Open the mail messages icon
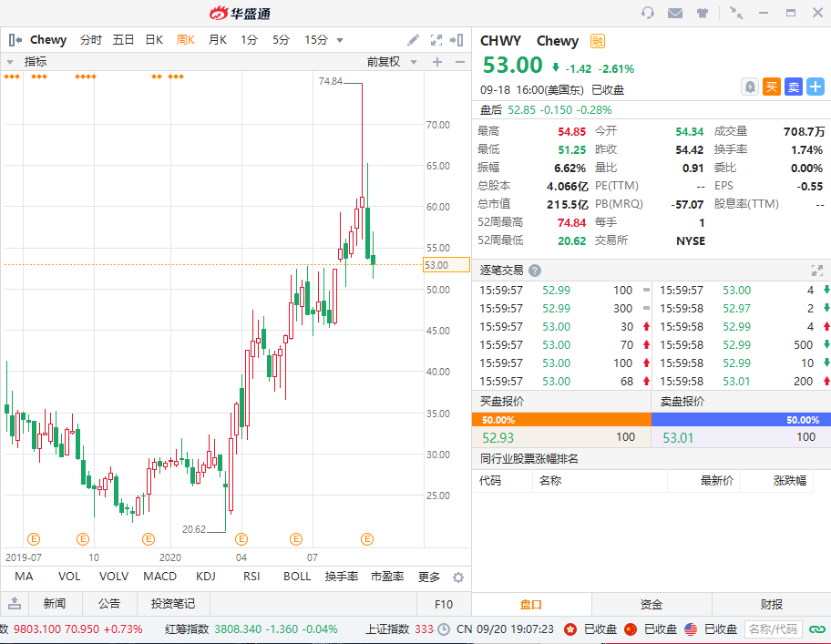The width and height of the screenshot is (831, 644). [675, 13]
